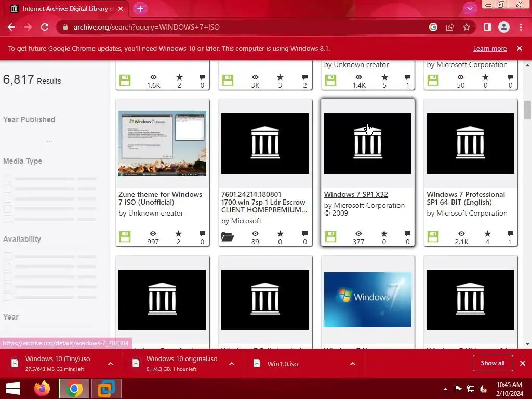Open a new tab with plus button
This screenshot has height=399, width=532.
[x=140, y=9]
